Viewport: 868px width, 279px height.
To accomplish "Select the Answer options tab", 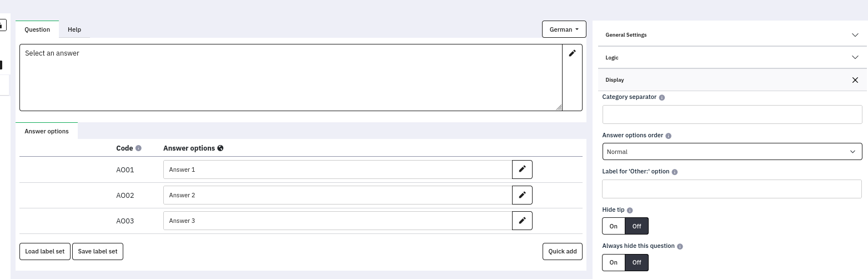I will (47, 131).
